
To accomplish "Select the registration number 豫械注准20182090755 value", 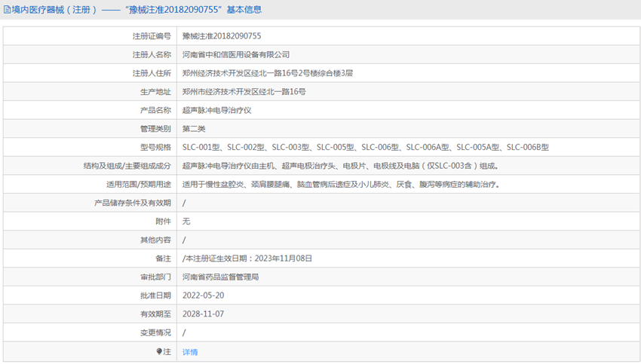I will [222, 36].
